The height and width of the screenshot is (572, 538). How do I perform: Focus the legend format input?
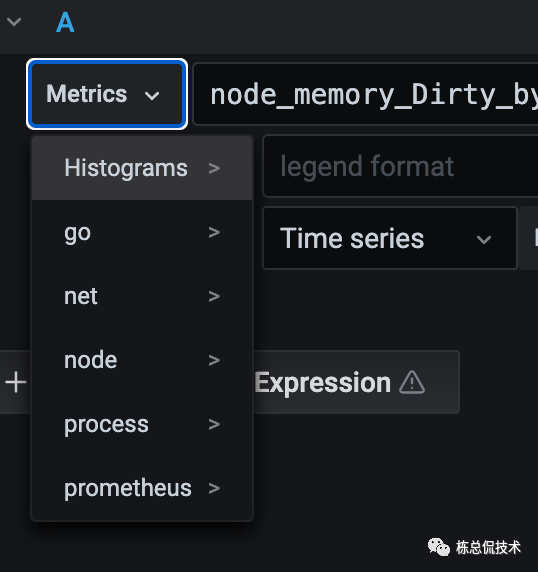click(x=400, y=166)
